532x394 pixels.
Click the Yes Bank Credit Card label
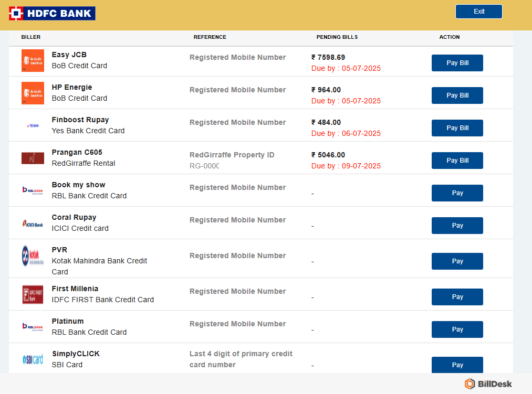pyautogui.click(x=88, y=131)
